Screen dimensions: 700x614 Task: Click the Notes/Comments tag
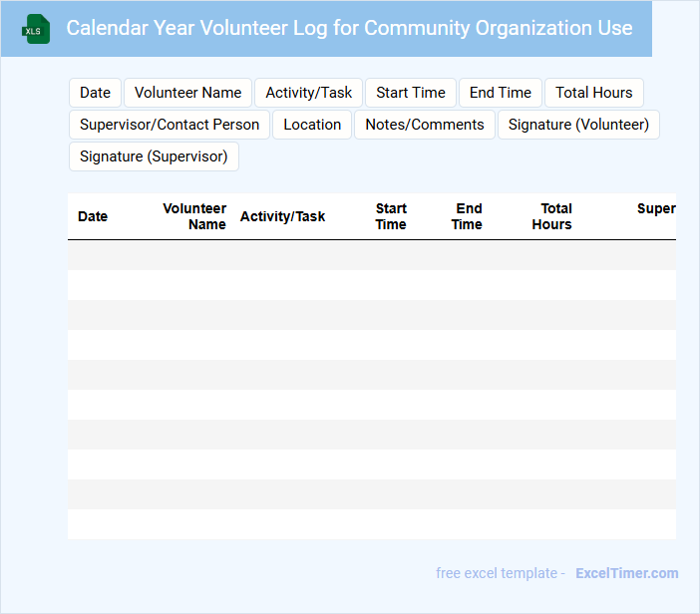point(424,125)
